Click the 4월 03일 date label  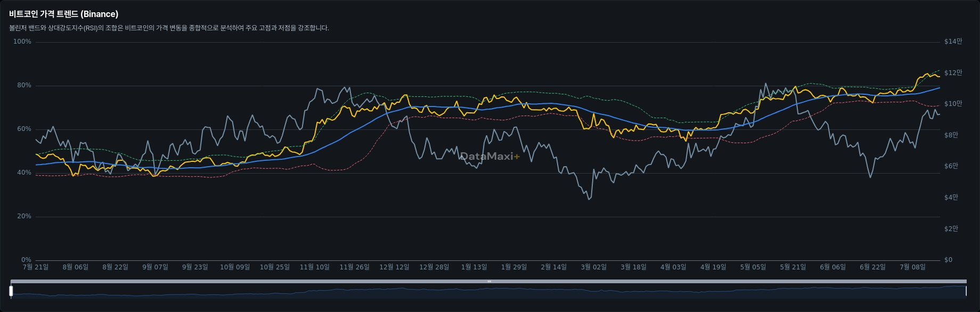[x=673, y=267]
